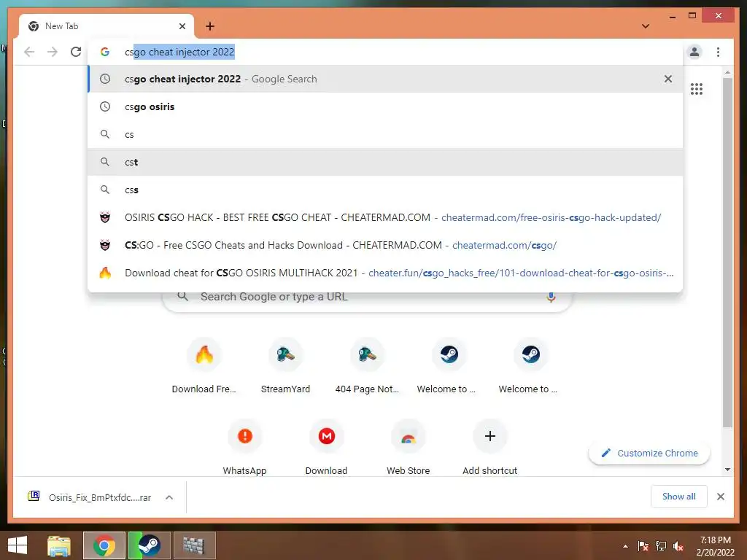747x560 pixels.
Task: Click the network tray icon
Action: [x=661, y=546]
